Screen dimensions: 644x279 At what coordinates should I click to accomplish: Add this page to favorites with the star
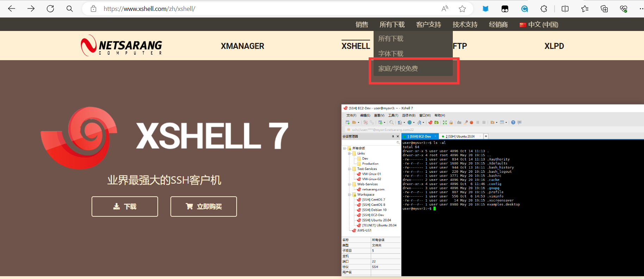462,9
